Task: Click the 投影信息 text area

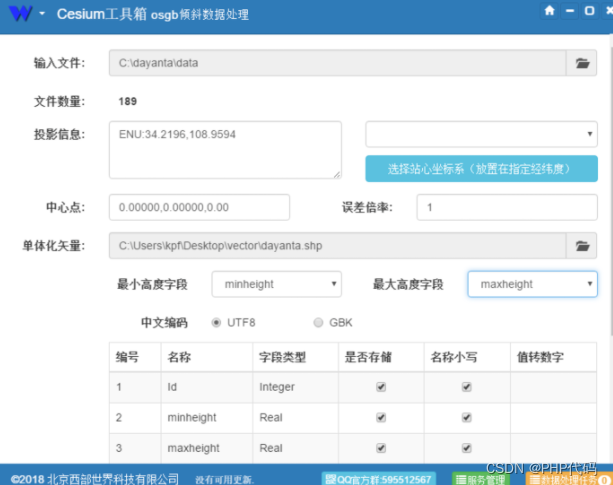Action: tap(225, 150)
